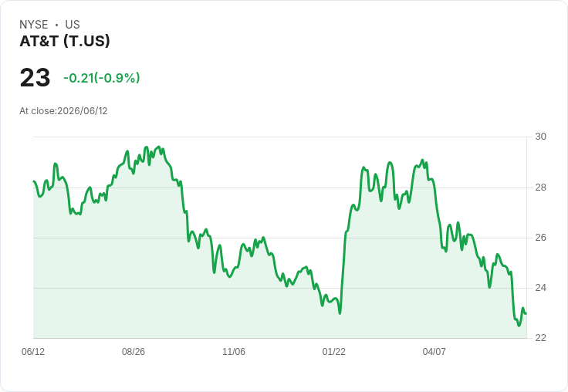The width and height of the screenshot is (568, 392).
Task: Click the 28 price axis label
Action: [x=540, y=188]
